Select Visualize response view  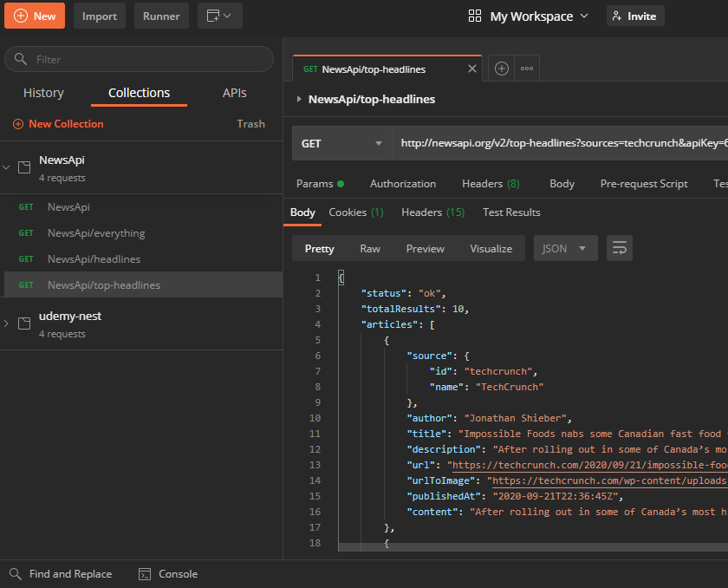pos(491,249)
